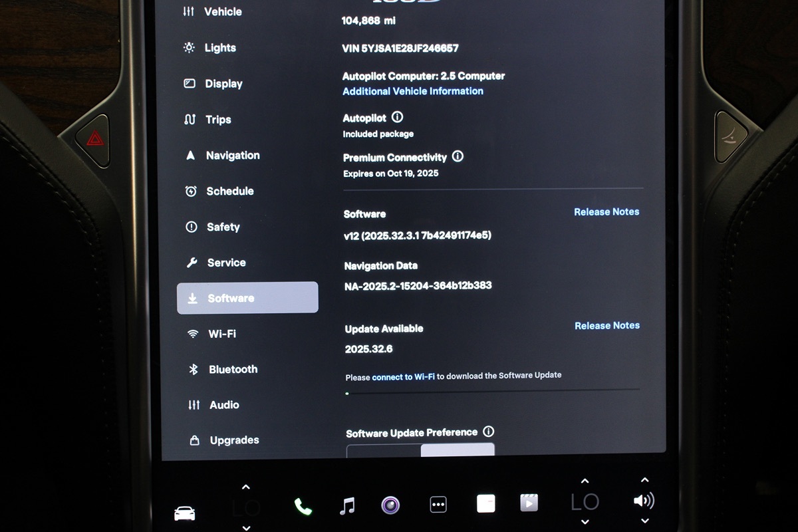Screen dimensions: 798x532
Task: Open the Lights settings menu
Action: pos(210,48)
